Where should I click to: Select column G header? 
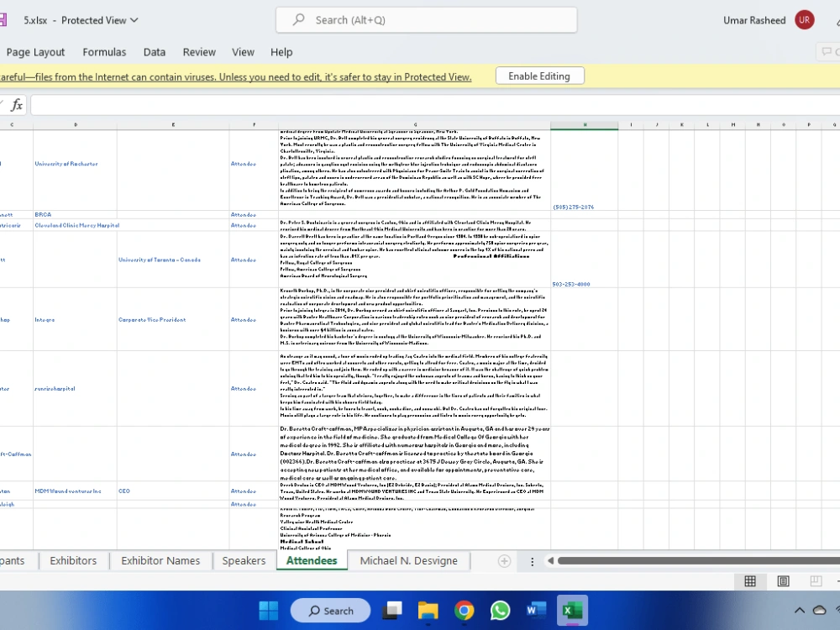click(x=415, y=125)
